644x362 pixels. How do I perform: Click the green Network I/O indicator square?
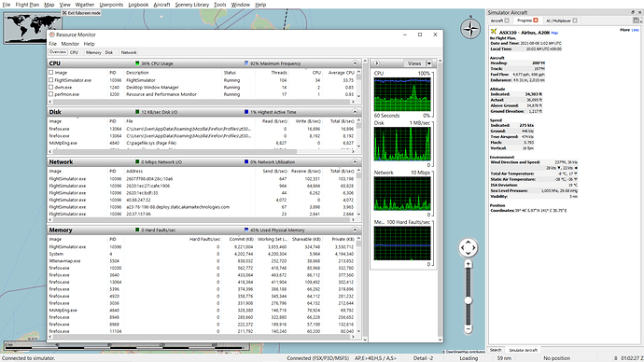[x=137, y=161]
